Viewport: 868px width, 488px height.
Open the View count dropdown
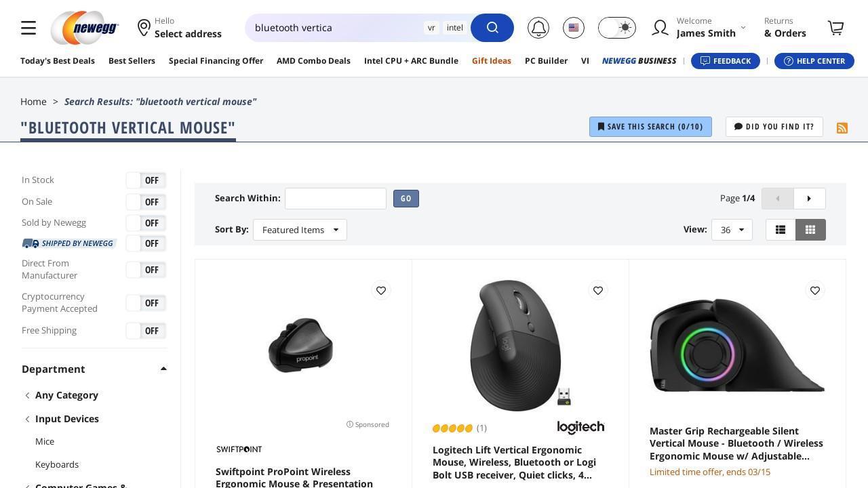click(x=732, y=230)
